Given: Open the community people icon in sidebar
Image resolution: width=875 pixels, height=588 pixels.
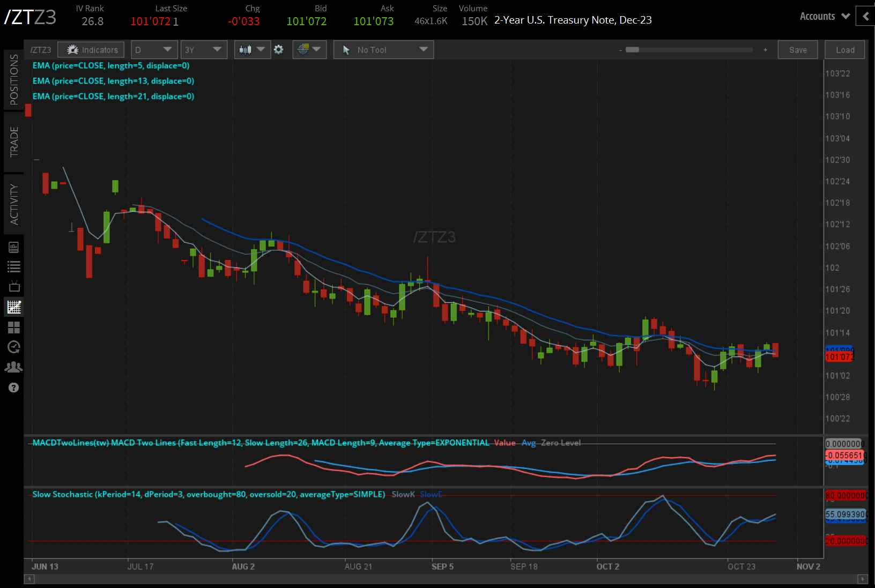Looking at the screenshot, I should 14,367.
